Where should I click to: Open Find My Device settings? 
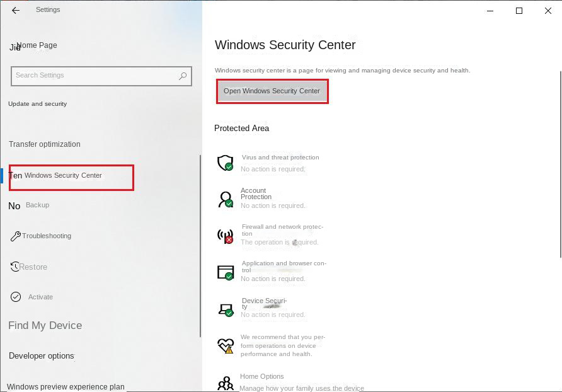45,326
